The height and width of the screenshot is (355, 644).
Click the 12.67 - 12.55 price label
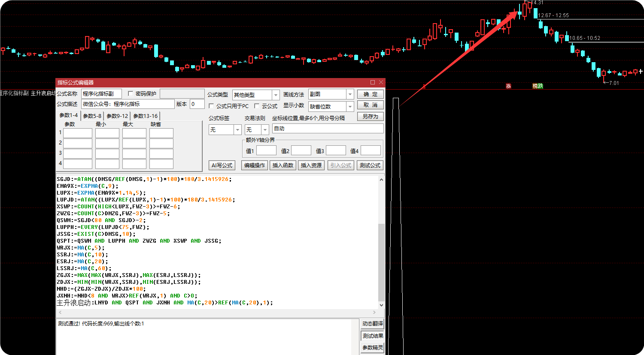click(x=553, y=15)
